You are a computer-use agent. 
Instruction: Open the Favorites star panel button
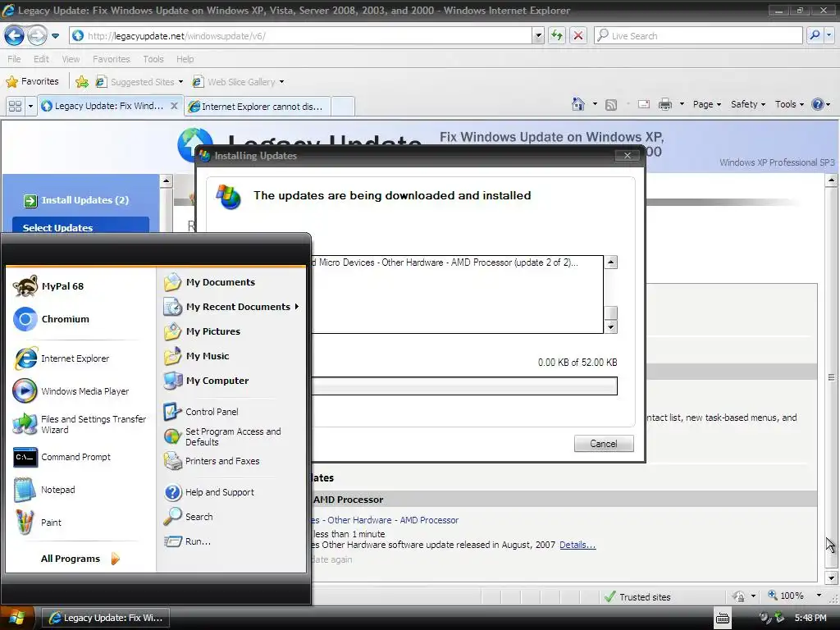32,81
